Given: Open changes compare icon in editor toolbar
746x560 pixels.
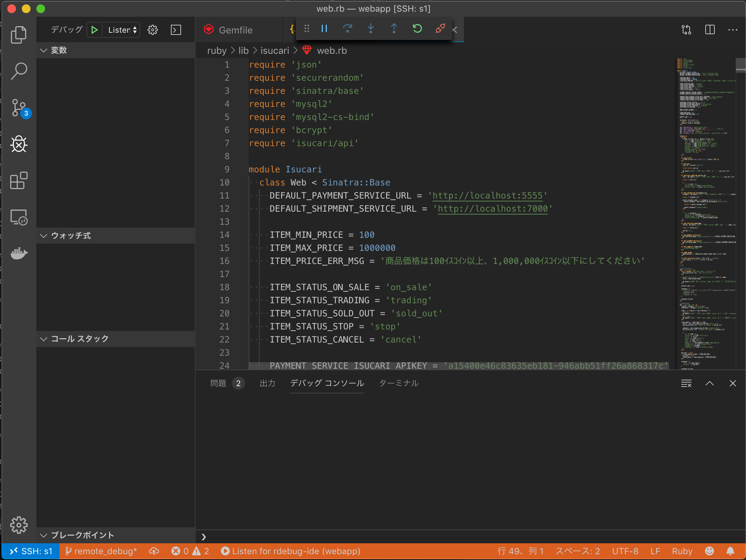Looking at the screenshot, I should coord(686,30).
